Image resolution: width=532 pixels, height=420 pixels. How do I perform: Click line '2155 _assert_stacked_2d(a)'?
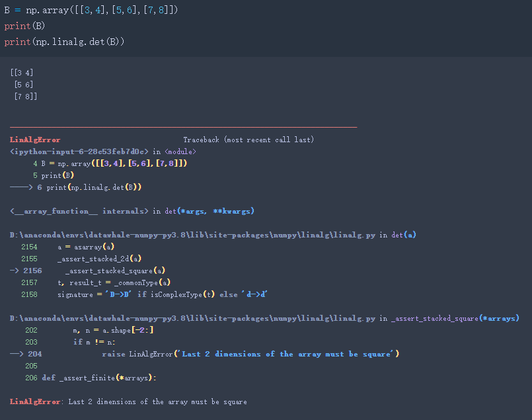click(81, 259)
